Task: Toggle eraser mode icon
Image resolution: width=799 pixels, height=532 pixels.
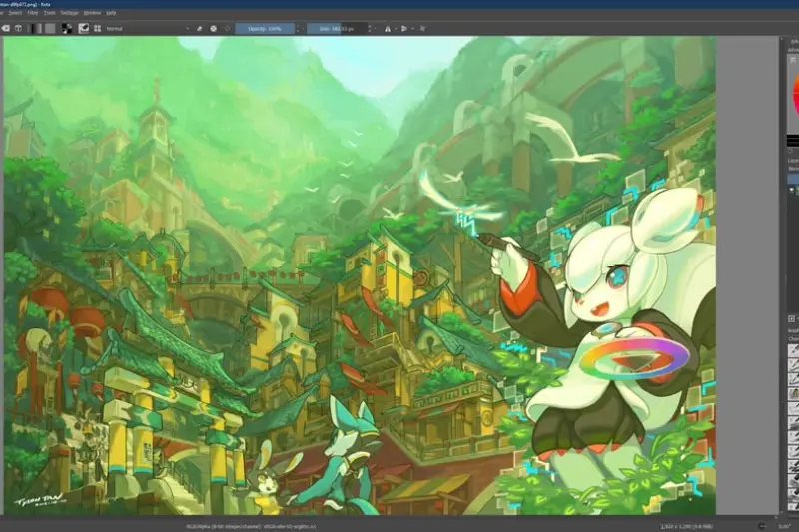Action: (199, 29)
